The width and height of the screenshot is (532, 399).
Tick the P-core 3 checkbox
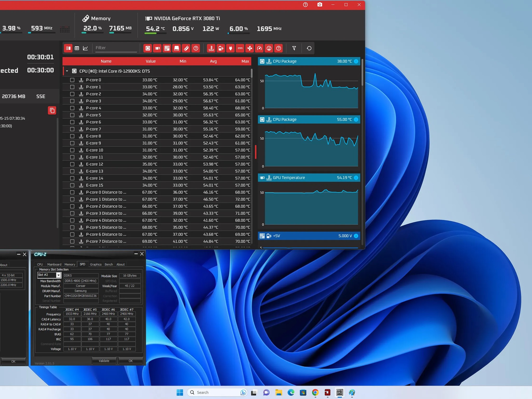(x=72, y=101)
